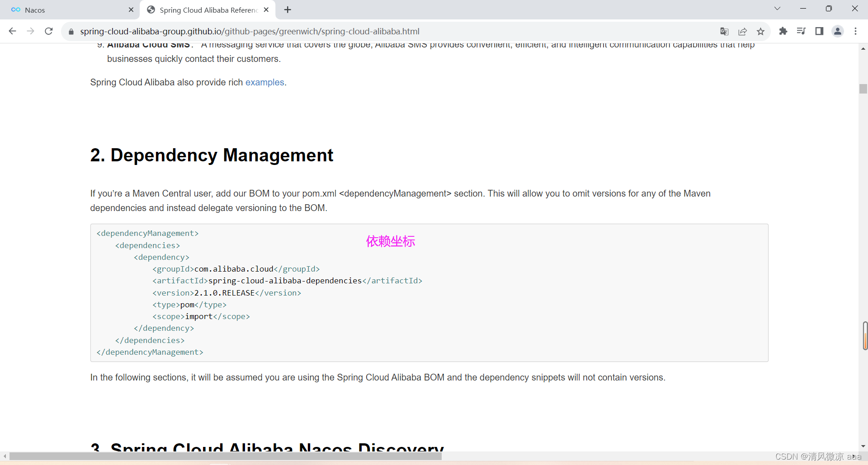Share this page
The image size is (868, 465).
pyautogui.click(x=742, y=31)
